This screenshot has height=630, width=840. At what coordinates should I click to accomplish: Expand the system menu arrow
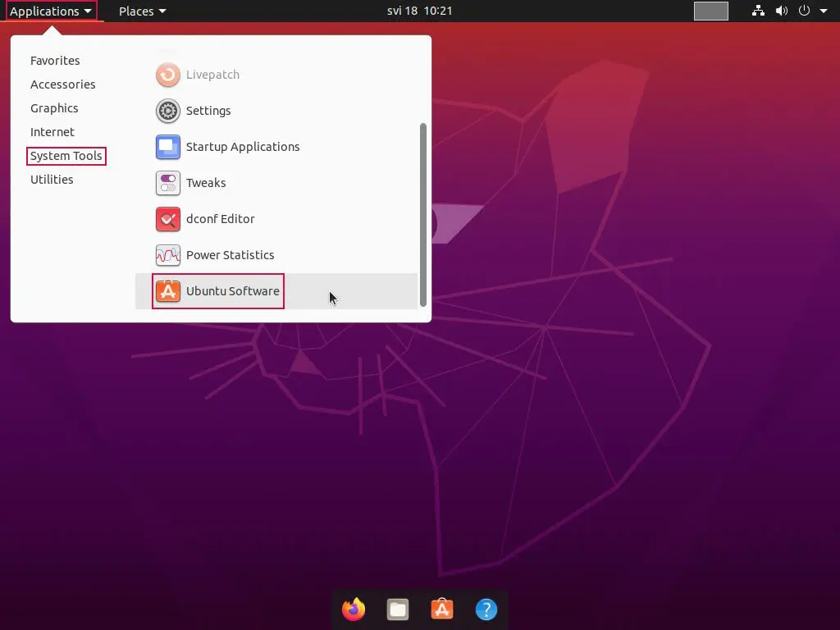pos(824,11)
